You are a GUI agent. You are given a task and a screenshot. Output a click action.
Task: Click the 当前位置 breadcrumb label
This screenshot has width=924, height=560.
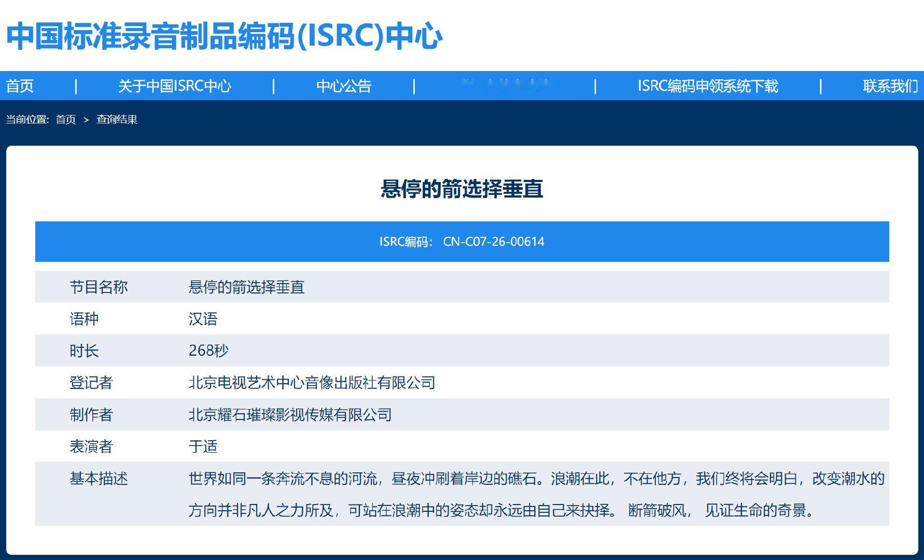click(x=27, y=120)
